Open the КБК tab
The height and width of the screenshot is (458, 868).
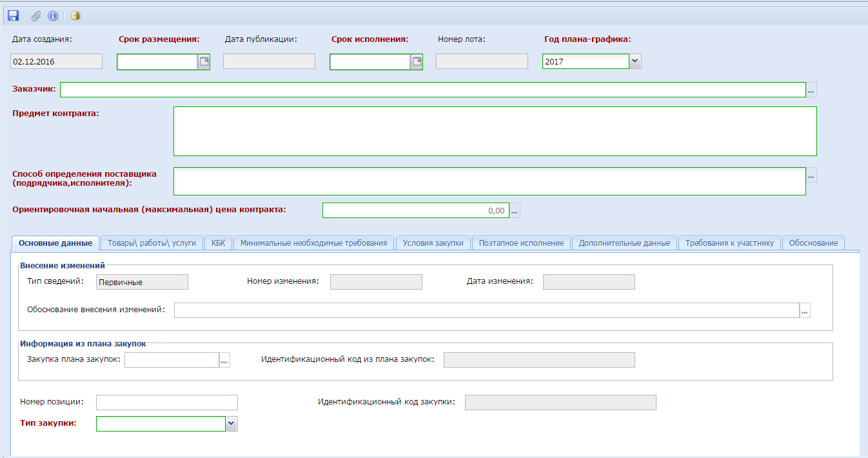click(x=218, y=243)
